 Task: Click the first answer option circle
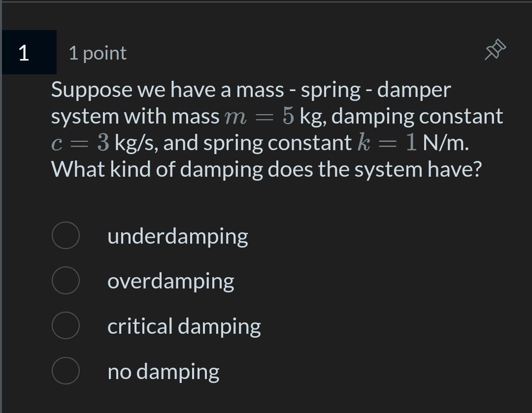65,236
